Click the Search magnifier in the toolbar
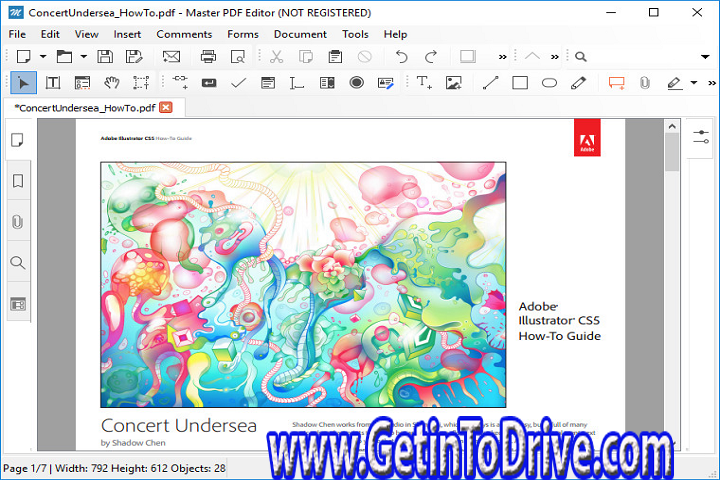Screen dimensions: 720x480 581,56
